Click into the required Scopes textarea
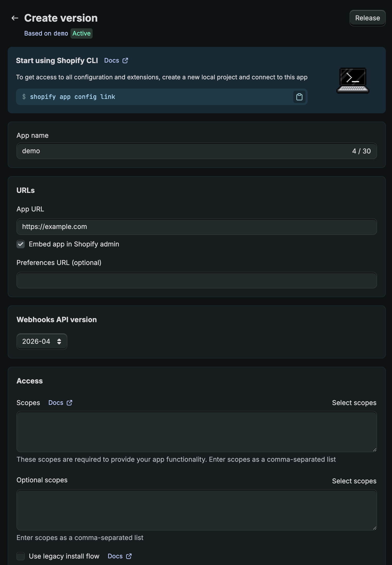Screen dimensions: 392x565 click(197, 432)
